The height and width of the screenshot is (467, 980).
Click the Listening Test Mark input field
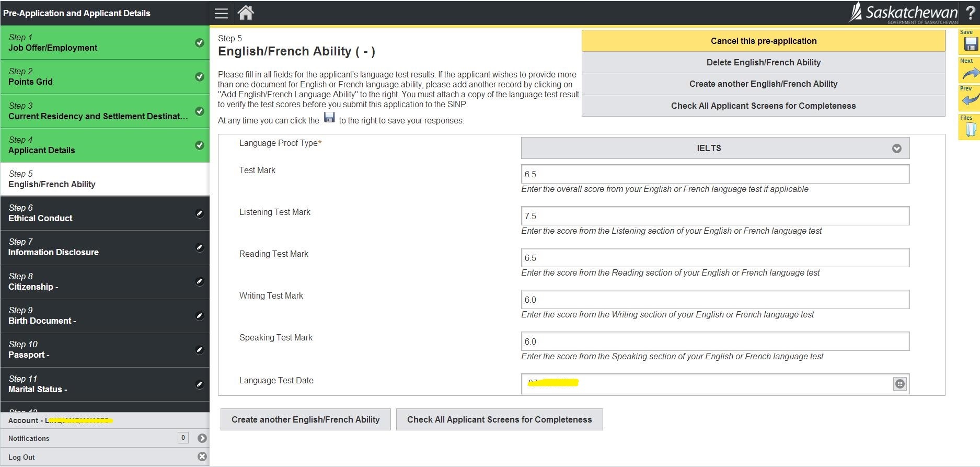tap(714, 216)
